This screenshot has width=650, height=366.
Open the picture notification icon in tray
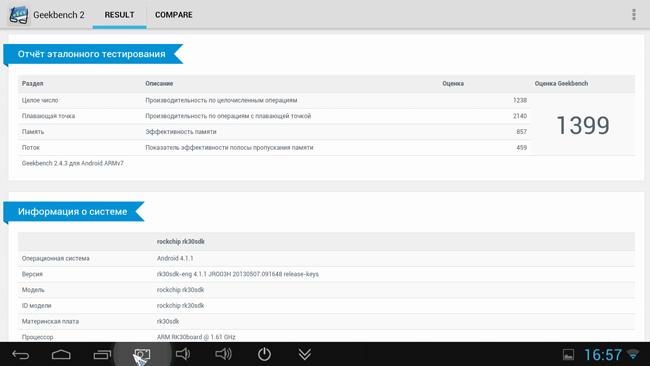568,354
